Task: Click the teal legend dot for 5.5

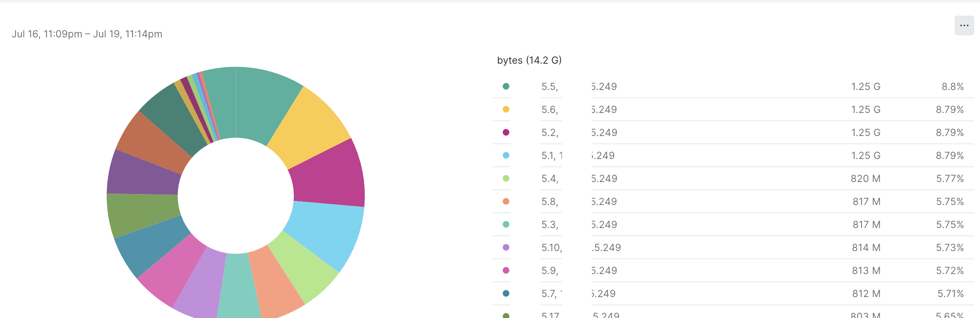Action: click(x=506, y=86)
